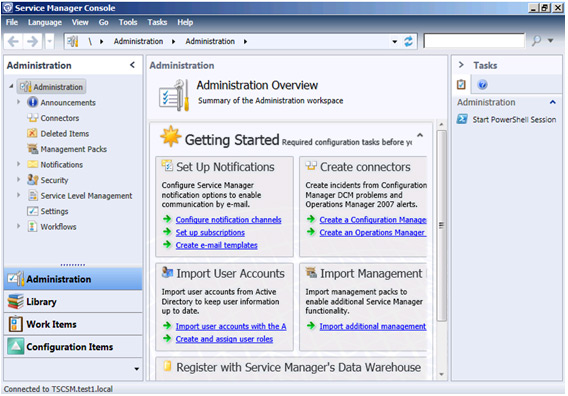Click the Workflows icon
Viewport: 568px width, 396px height.
[32, 226]
